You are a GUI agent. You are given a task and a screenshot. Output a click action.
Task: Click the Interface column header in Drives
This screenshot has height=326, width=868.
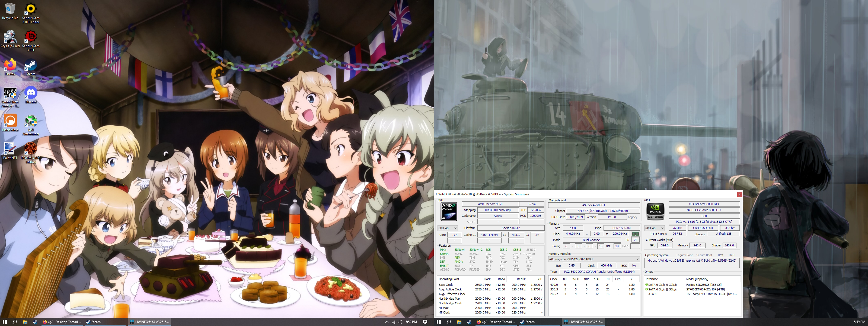[664, 279]
